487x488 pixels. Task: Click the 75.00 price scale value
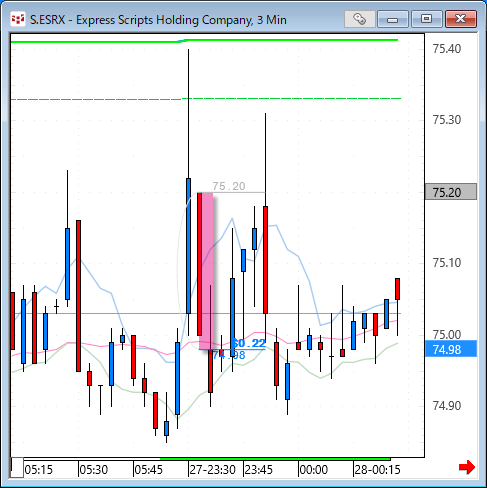click(x=447, y=334)
